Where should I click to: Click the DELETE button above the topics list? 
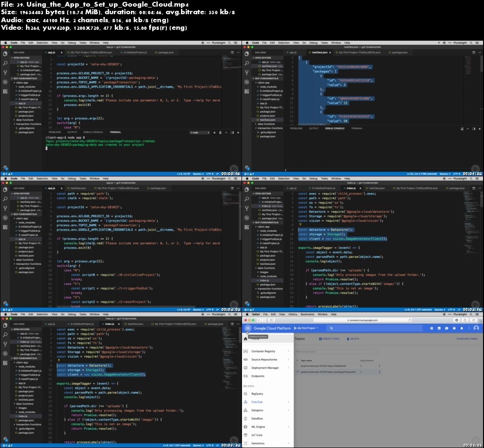(353, 339)
